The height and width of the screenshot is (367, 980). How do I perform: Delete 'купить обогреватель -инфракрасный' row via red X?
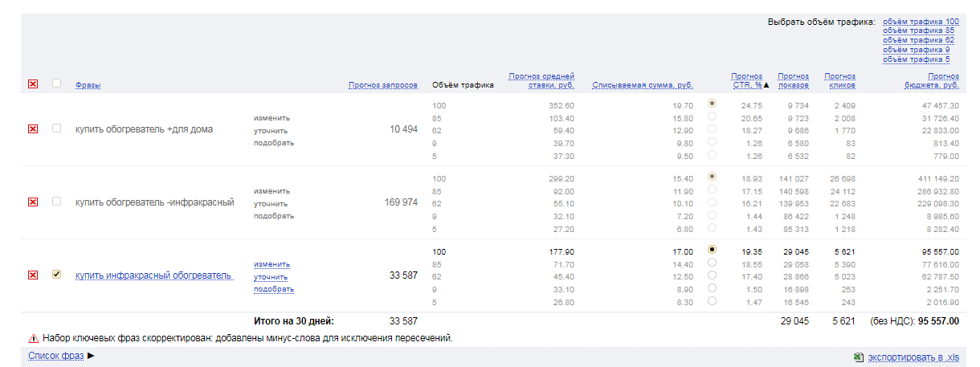point(33,202)
